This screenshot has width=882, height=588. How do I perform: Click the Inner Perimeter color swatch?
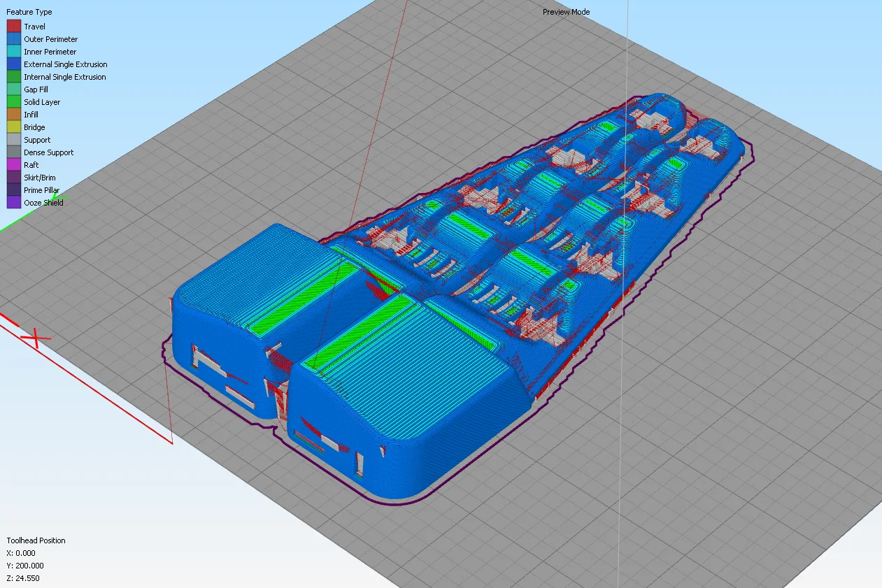(13, 52)
